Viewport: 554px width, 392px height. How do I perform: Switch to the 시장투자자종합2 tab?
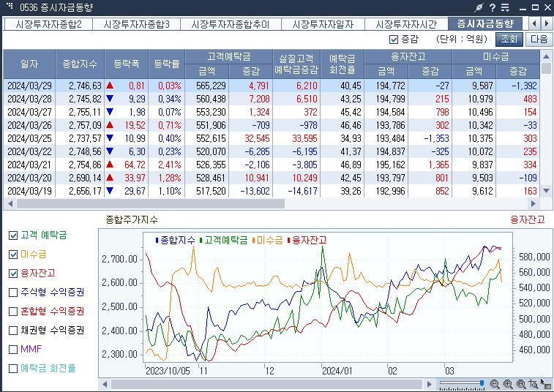pos(49,24)
